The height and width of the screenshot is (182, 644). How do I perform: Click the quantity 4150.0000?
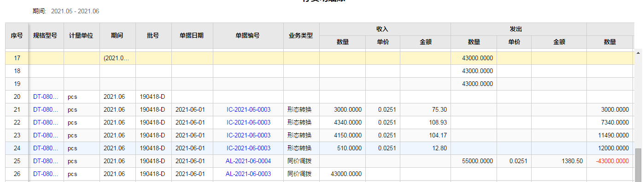point(348,136)
